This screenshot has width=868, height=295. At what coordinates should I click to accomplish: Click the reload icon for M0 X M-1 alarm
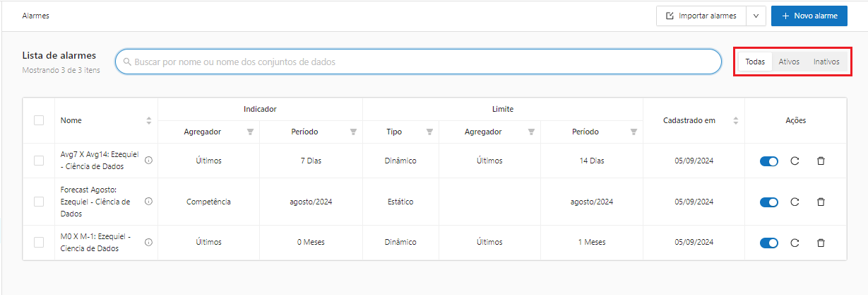click(795, 243)
